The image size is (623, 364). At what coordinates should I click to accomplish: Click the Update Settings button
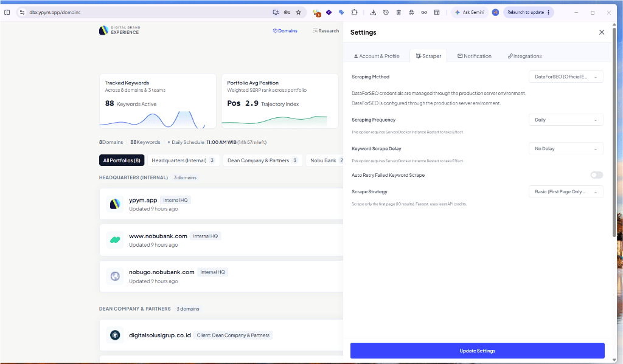click(x=477, y=351)
